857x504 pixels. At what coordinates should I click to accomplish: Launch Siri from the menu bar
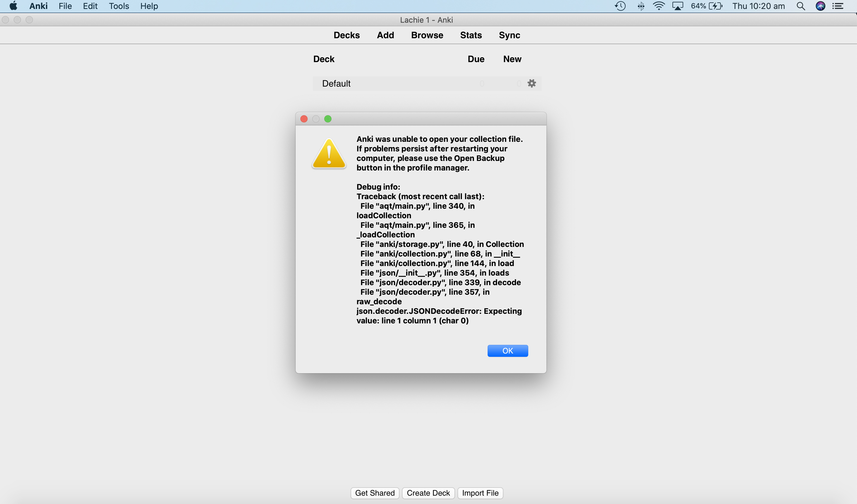[820, 6]
